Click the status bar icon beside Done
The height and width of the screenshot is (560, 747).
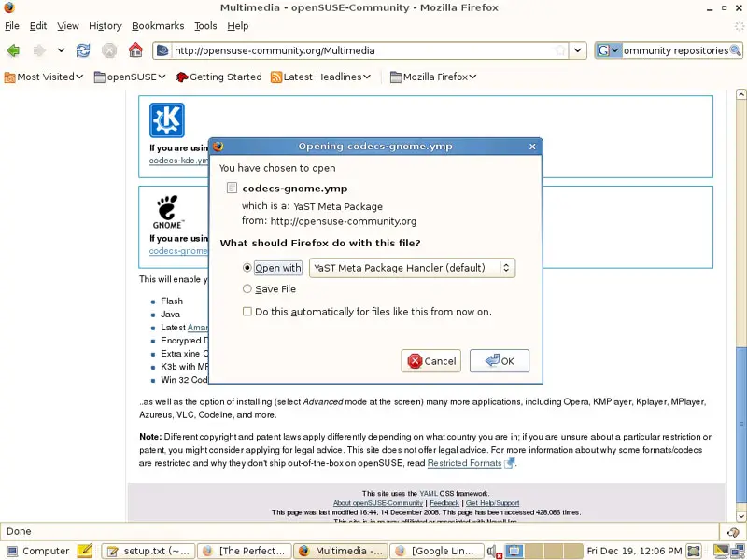733,532
